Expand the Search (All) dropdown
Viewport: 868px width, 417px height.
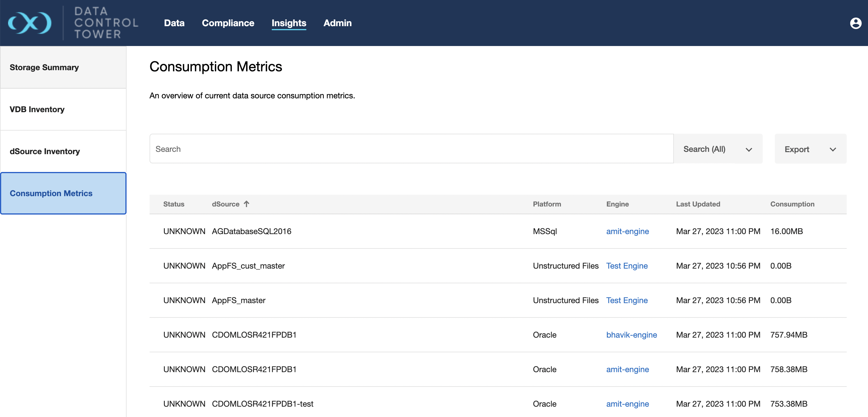coord(718,149)
